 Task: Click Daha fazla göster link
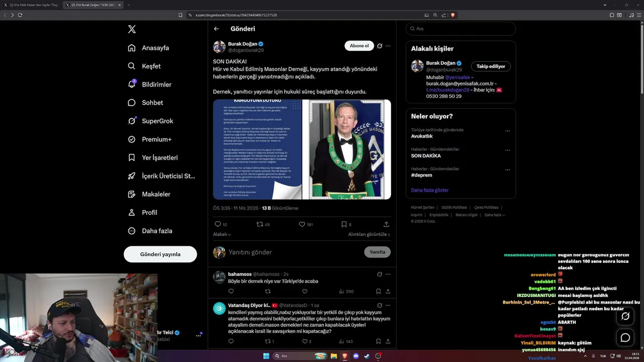pyautogui.click(x=430, y=190)
